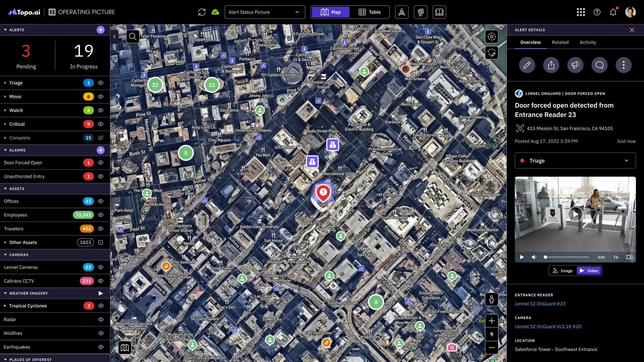Expand the Tropical Cyclones group

coord(5,306)
